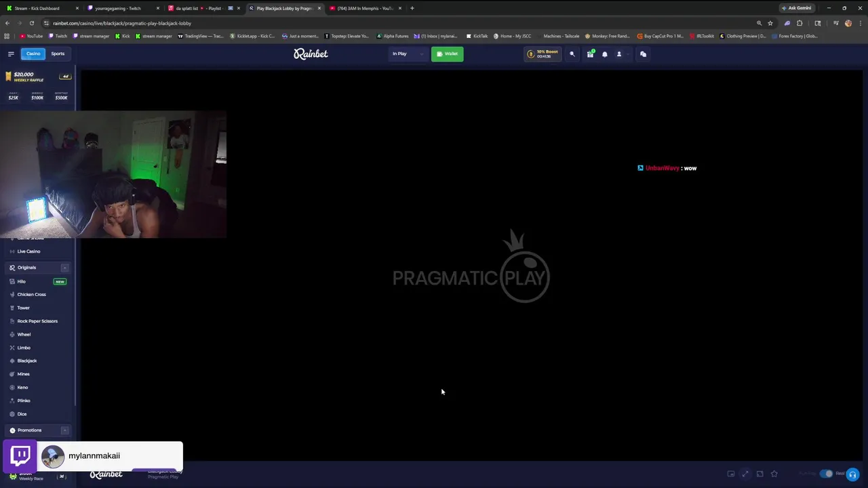Expand the Promotions section chevron
The image size is (868, 488).
click(x=64, y=430)
